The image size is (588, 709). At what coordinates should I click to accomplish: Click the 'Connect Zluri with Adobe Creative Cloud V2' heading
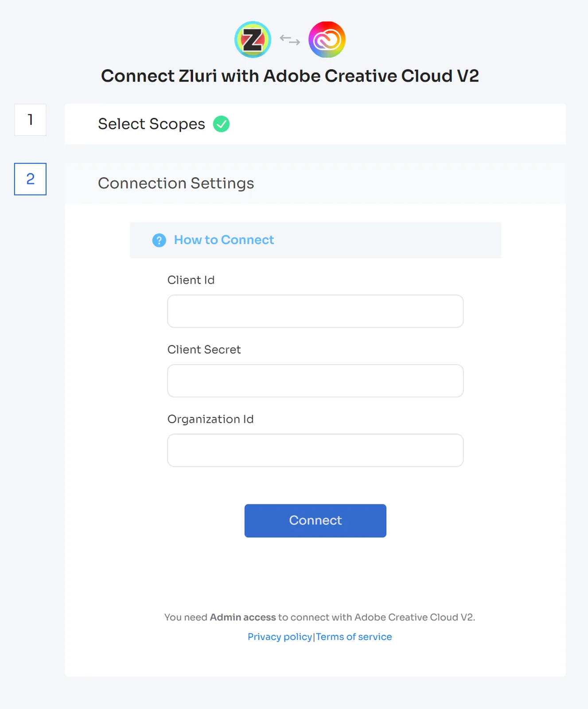click(290, 76)
